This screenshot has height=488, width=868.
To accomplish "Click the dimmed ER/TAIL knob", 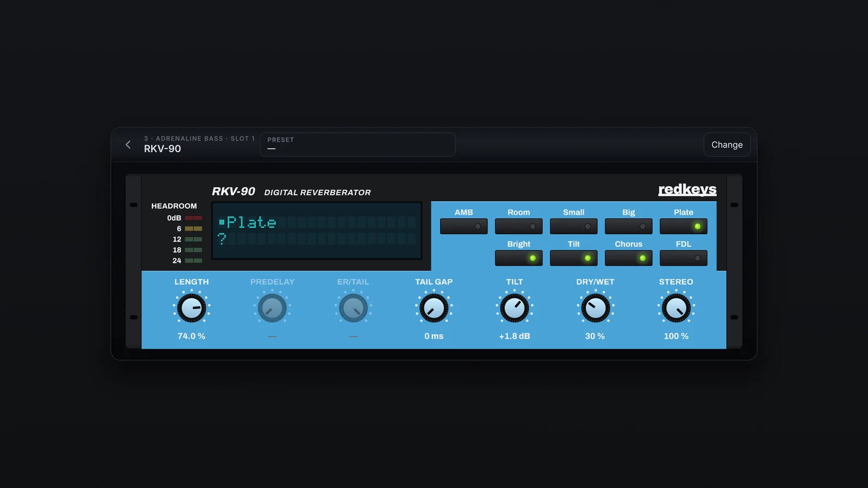I will (353, 308).
